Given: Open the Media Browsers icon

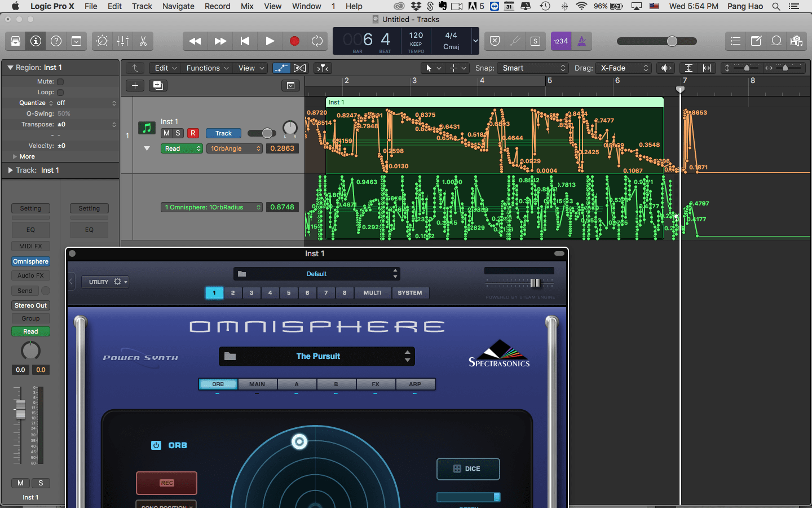Looking at the screenshot, I should [796, 41].
